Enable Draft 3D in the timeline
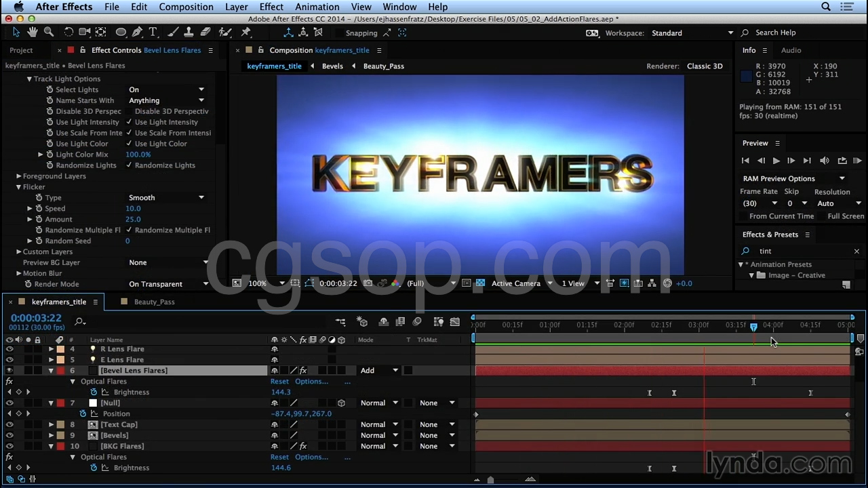868x488 pixels. [362, 322]
